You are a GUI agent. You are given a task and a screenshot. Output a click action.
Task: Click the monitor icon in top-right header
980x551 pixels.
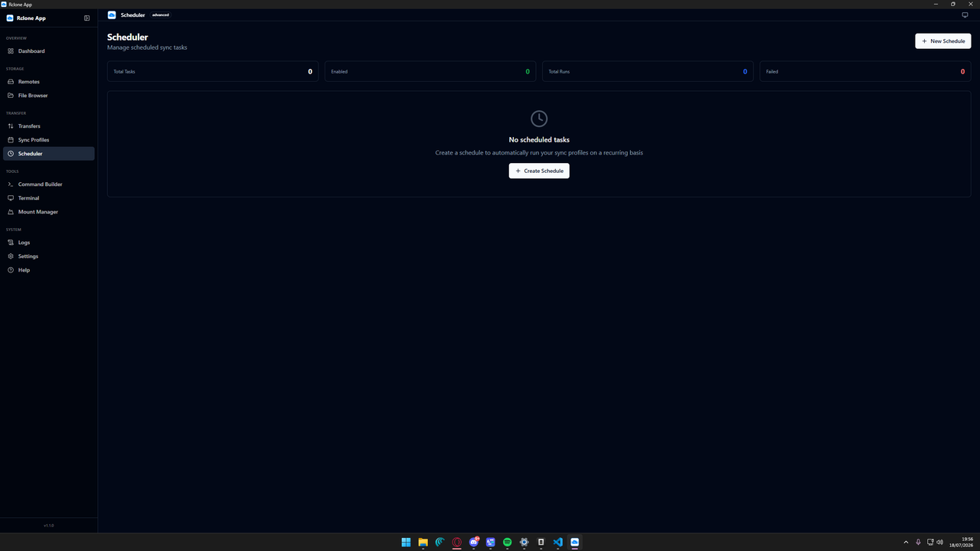965,15
